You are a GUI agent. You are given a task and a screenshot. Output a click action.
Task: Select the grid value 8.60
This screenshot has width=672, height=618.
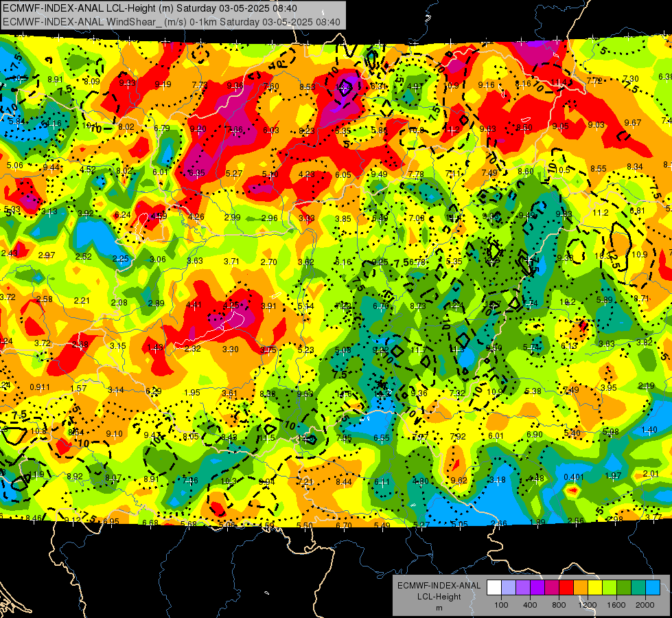525,171
